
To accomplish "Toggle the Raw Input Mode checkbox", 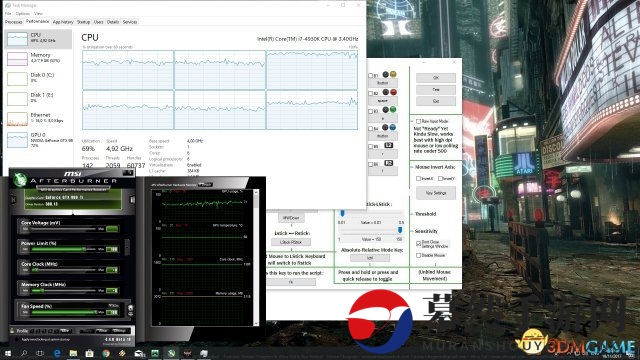I will (x=418, y=121).
